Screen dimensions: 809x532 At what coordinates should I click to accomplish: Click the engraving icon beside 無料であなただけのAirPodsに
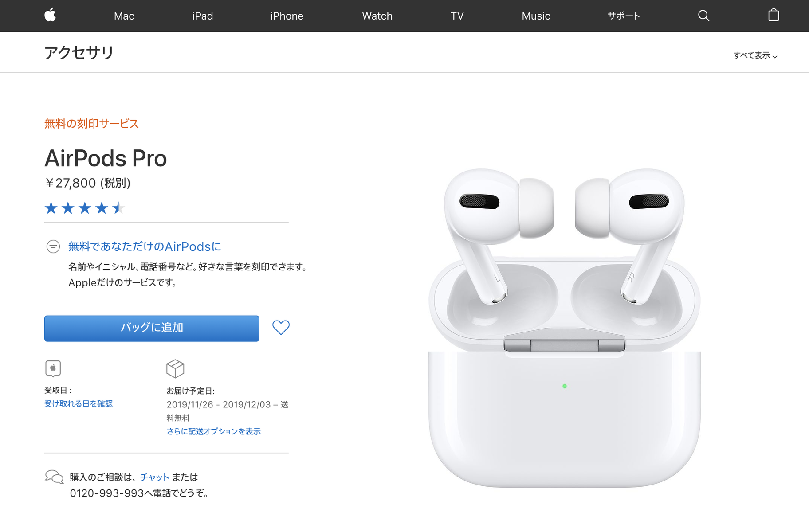point(53,246)
